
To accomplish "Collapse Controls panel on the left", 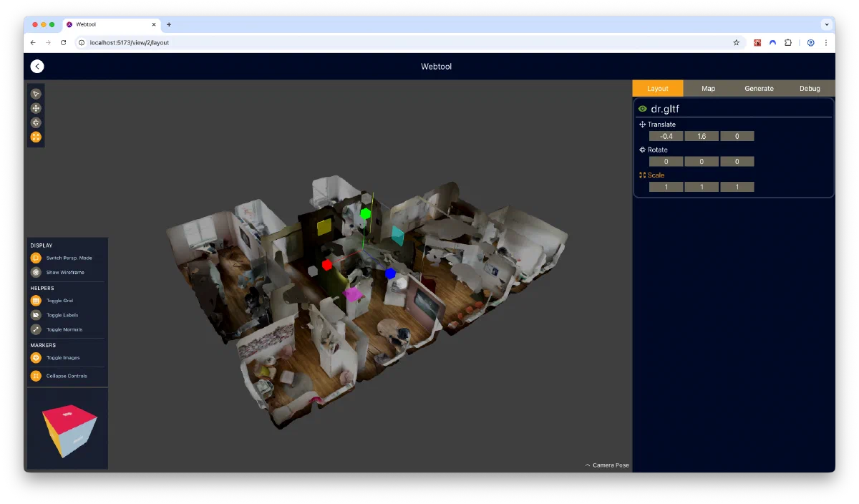I will click(36, 376).
